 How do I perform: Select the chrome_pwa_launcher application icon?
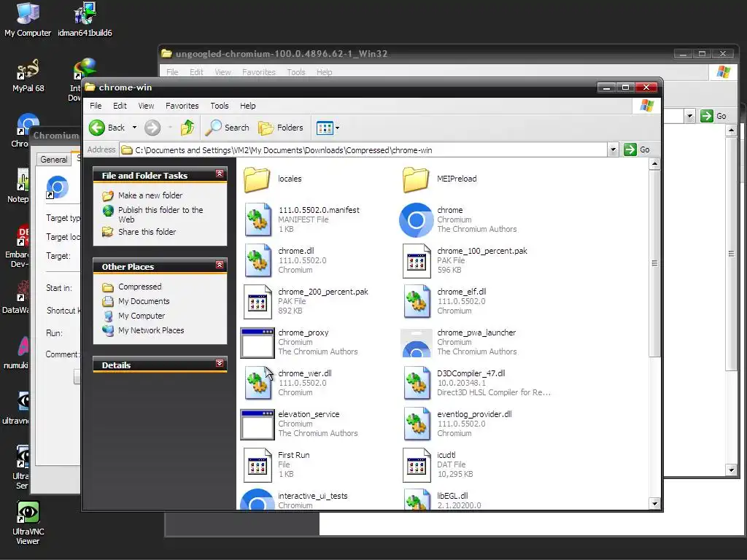[x=417, y=343]
